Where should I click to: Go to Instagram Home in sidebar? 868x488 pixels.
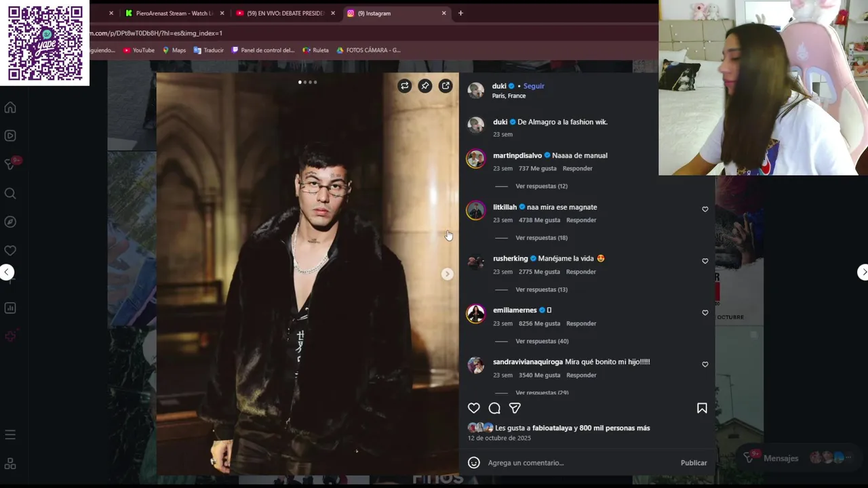(x=10, y=108)
